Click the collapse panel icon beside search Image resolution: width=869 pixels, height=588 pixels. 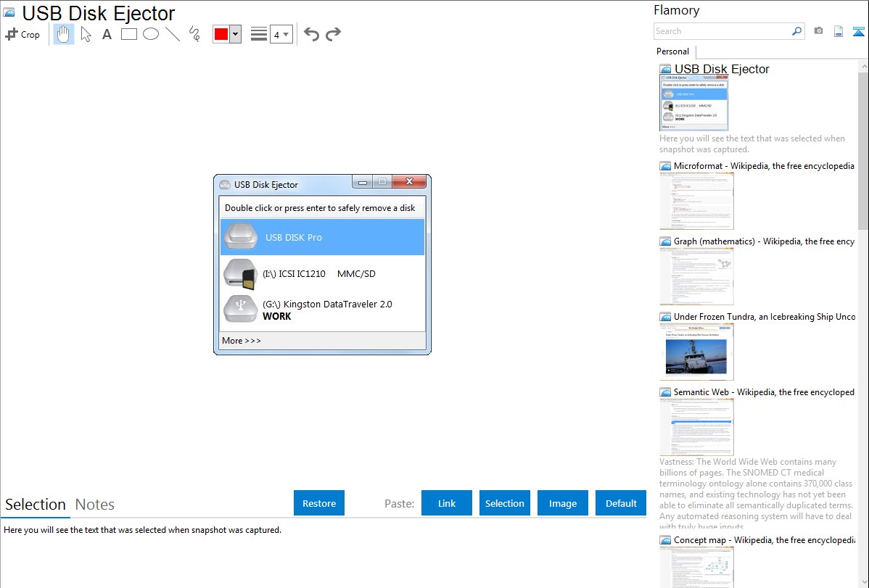[x=858, y=31]
